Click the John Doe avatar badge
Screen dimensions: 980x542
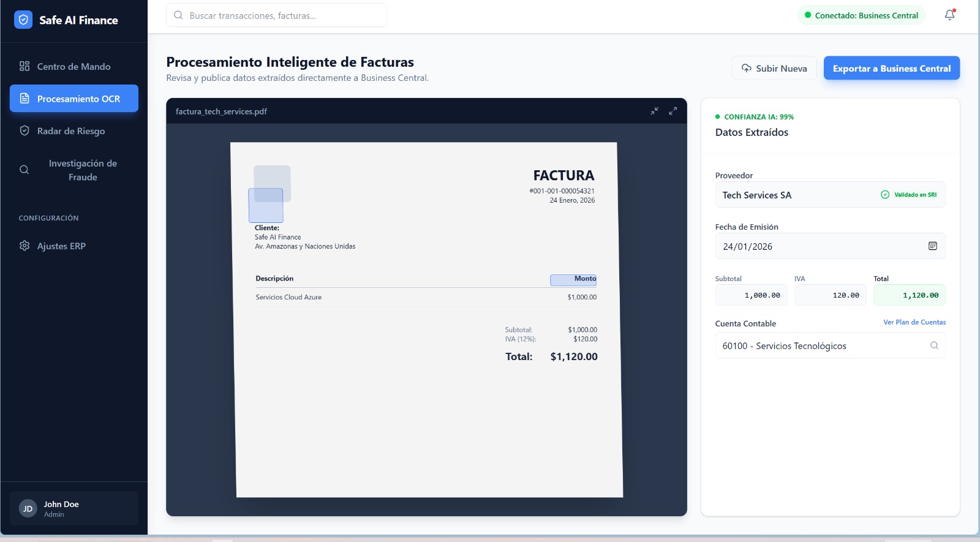click(x=28, y=509)
